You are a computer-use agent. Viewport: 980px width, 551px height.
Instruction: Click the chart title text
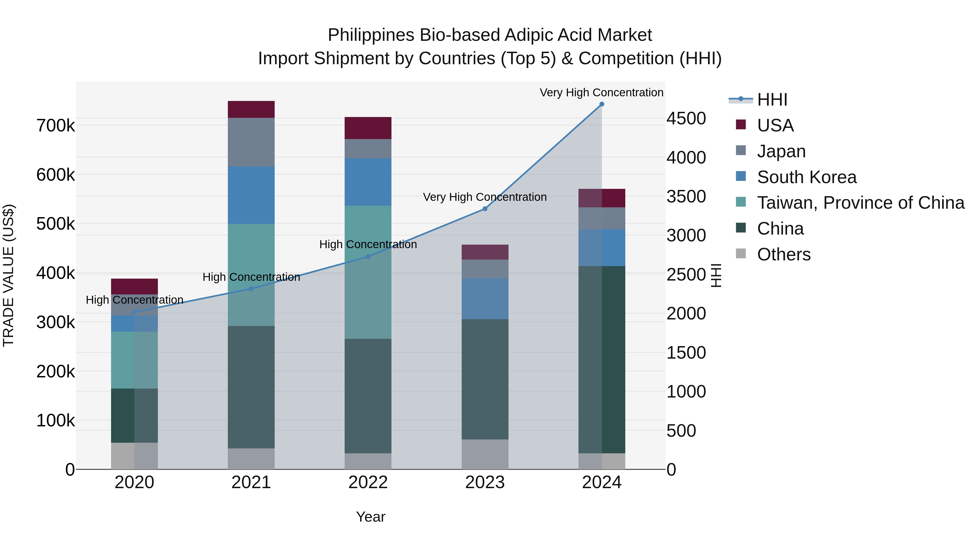tap(490, 46)
